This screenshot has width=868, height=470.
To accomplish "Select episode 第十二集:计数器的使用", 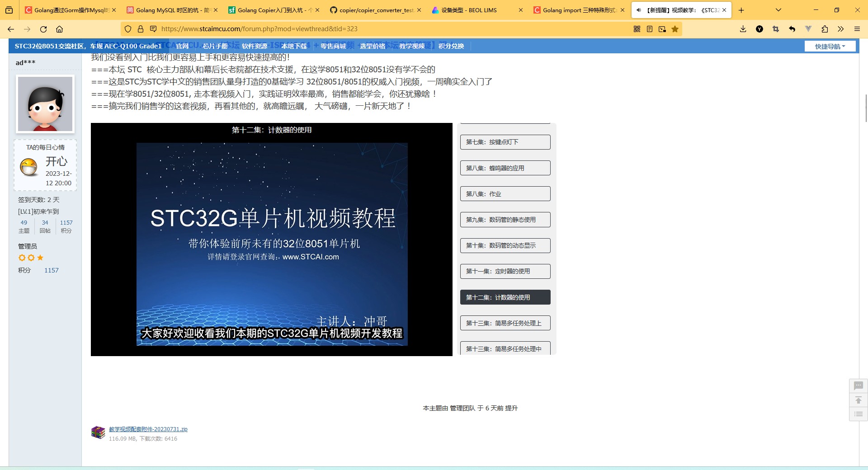I will pyautogui.click(x=505, y=297).
